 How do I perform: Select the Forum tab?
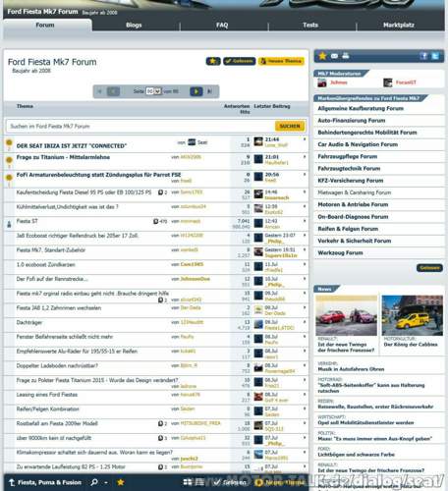point(45,25)
